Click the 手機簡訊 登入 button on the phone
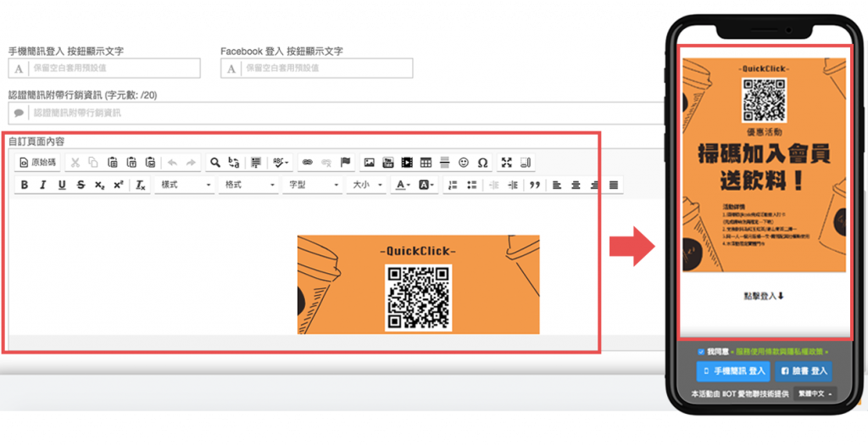The width and height of the screenshot is (868, 446). 733,371
